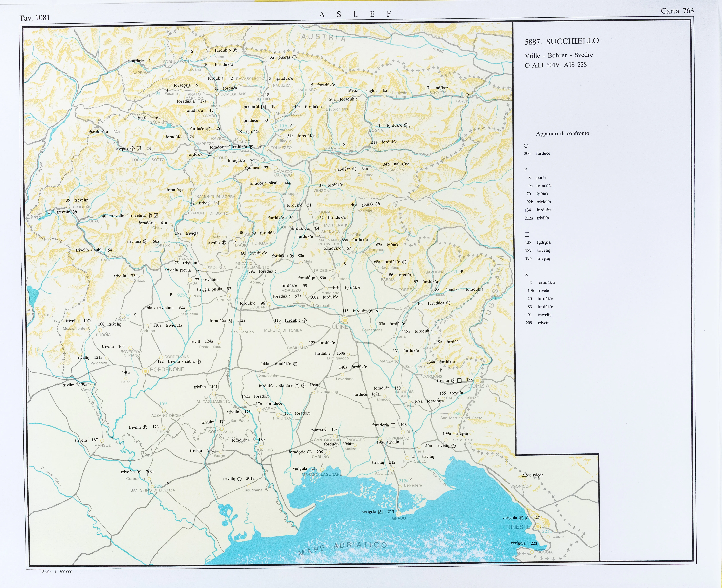Click the Trieste city marker circle
The width and height of the screenshot is (722, 588).
pos(538,526)
